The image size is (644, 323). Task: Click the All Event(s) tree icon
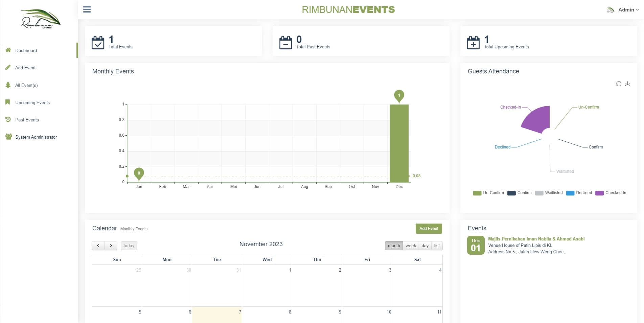pos(8,85)
